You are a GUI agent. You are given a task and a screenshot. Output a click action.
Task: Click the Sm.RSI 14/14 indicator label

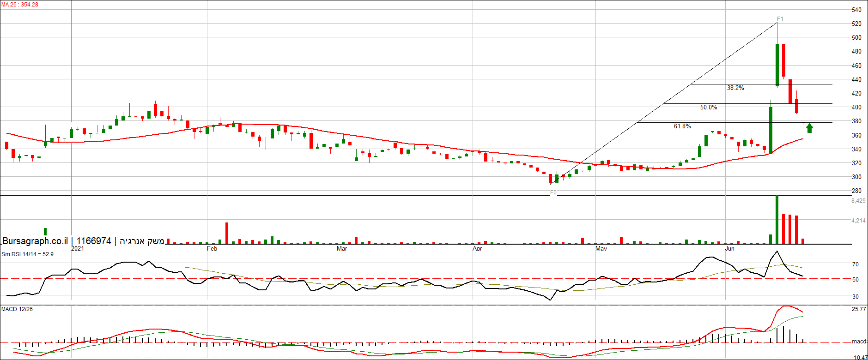(27, 254)
